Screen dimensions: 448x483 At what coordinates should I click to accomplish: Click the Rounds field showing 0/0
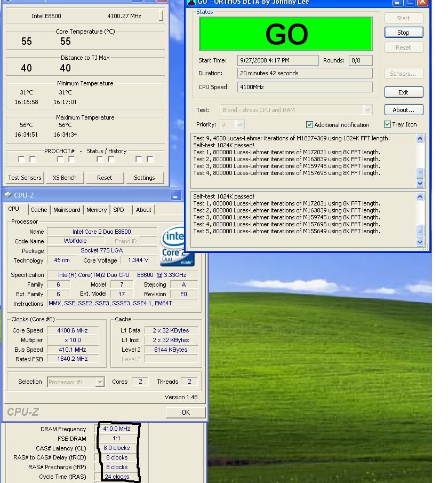click(x=361, y=60)
